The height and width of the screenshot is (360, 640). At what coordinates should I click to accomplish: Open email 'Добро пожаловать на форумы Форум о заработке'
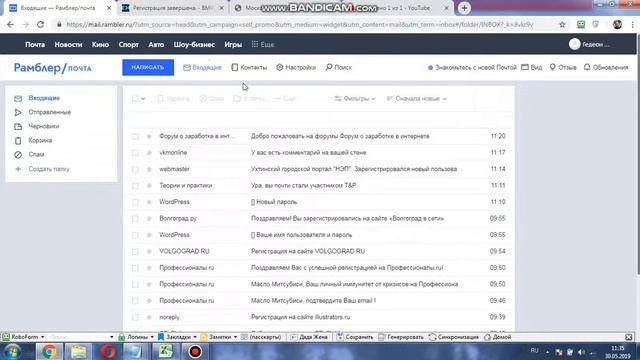(x=340, y=136)
